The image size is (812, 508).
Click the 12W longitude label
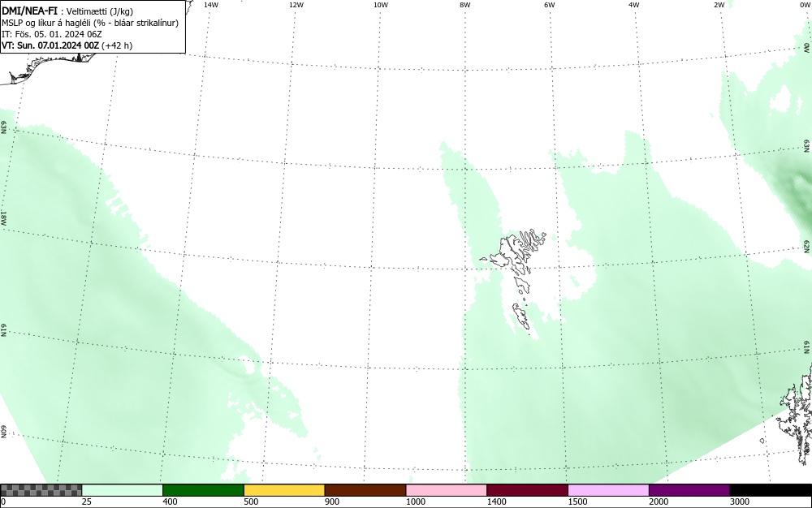click(x=296, y=5)
